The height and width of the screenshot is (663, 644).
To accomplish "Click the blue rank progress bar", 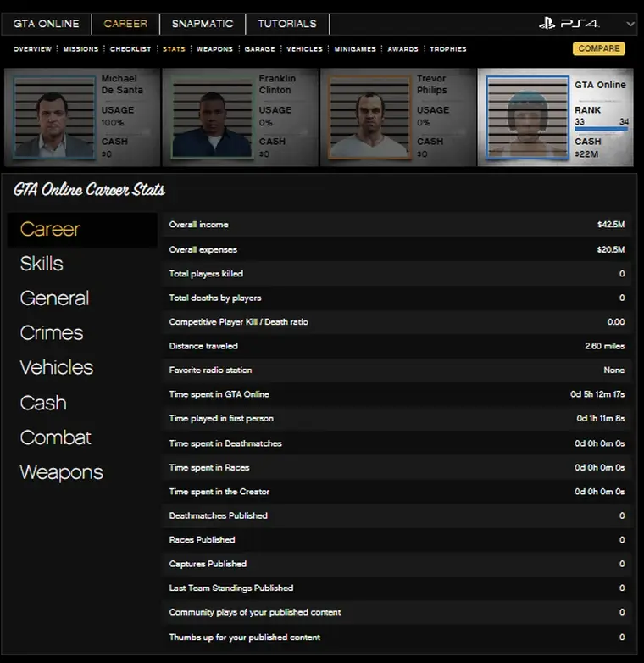I will 601,129.
